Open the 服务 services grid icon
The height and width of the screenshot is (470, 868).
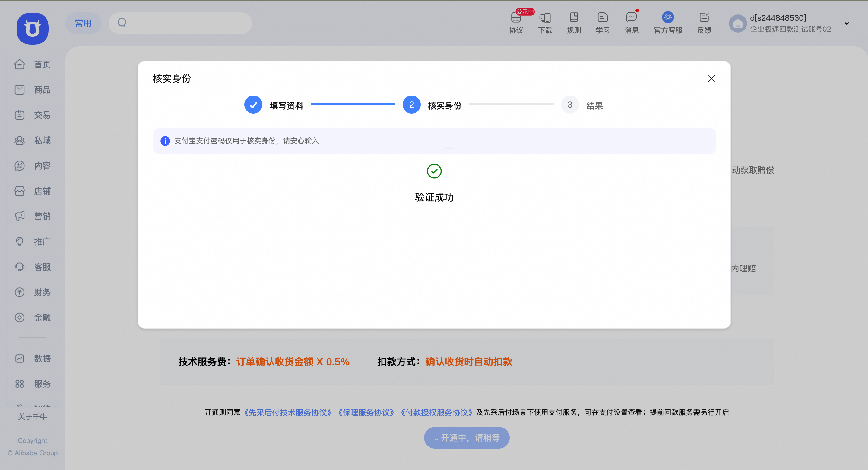20,384
